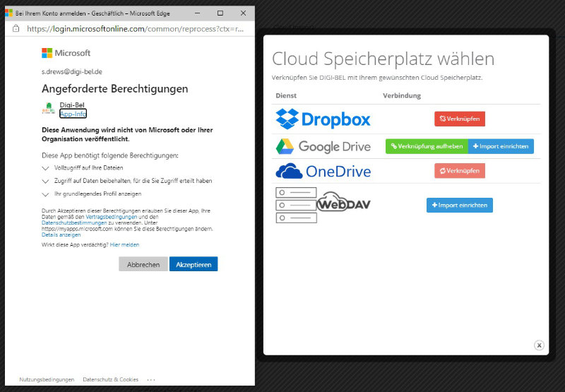Close the cloud storage dialog with X
Image resolution: width=565 pixels, height=392 pixels.
(x=539, y=345)
